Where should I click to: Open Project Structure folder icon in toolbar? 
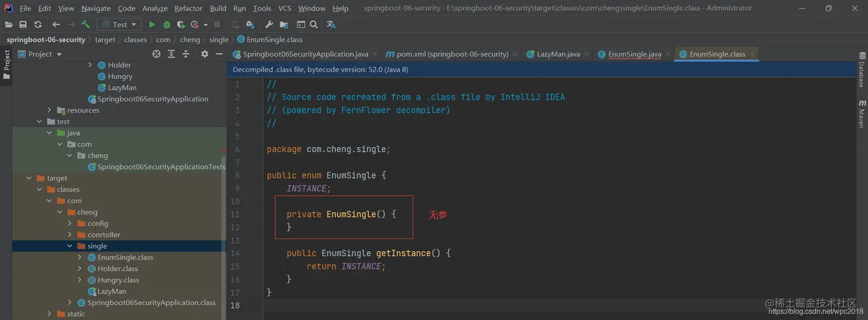[x=284, y=25]
